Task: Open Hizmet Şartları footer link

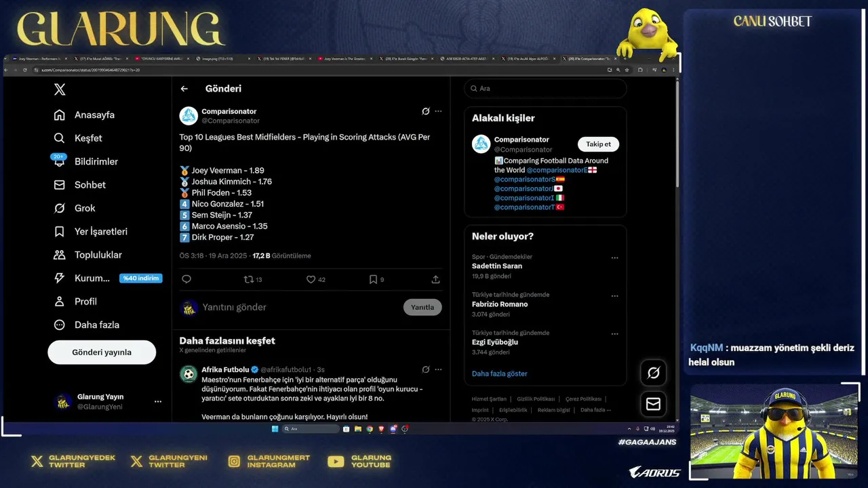Action: coord(489,399)
